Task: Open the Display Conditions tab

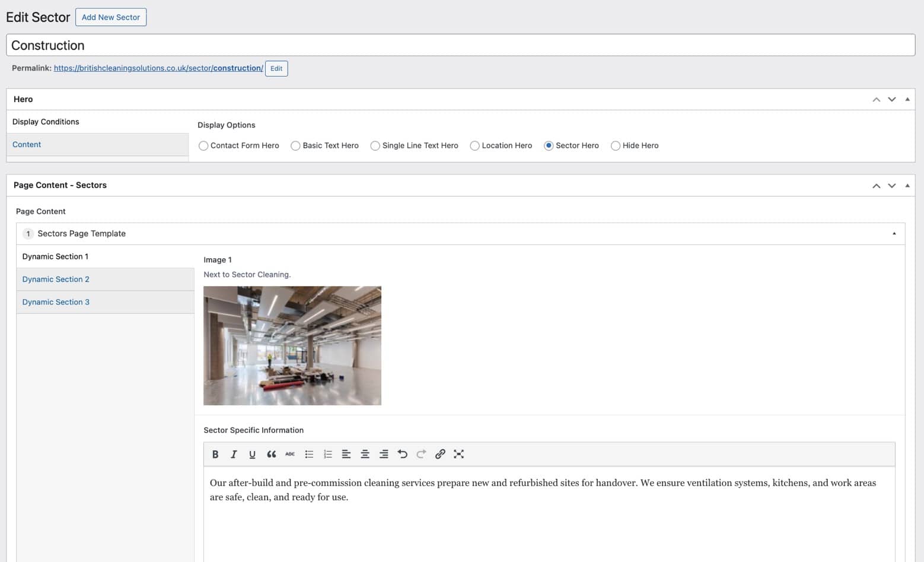Action: pos(98,122)
